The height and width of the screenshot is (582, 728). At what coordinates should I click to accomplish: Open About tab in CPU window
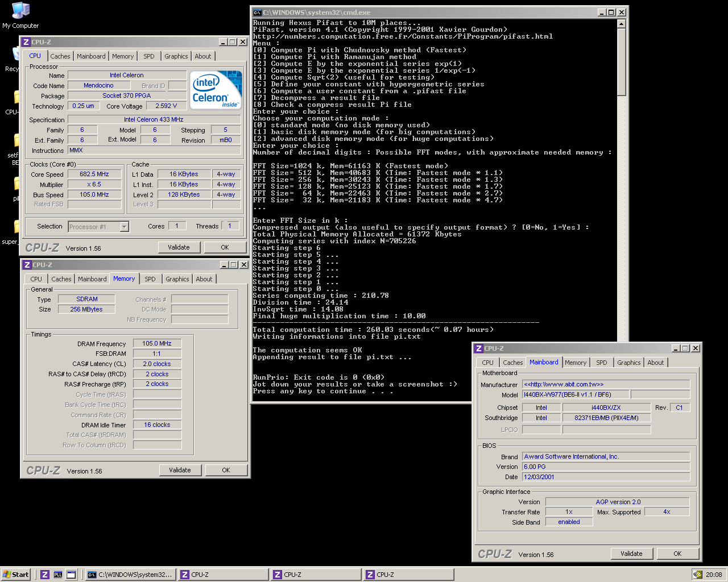point(203,56)
